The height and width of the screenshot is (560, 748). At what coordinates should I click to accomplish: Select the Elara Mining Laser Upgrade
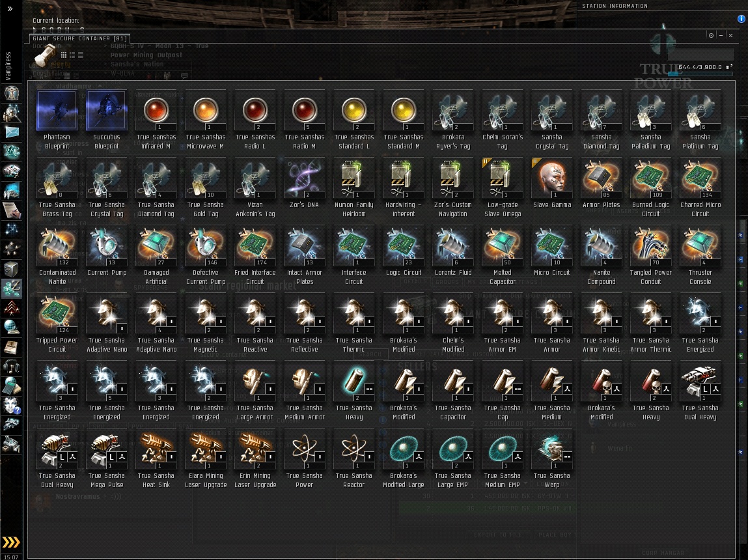point(206,459)
